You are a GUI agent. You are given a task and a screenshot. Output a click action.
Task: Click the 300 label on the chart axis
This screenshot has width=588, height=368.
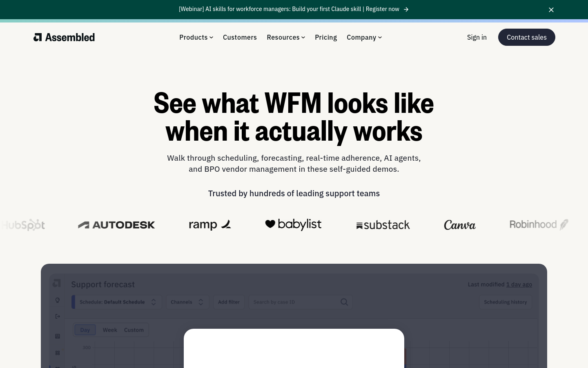pyautogui.click(x=87, y=348)
